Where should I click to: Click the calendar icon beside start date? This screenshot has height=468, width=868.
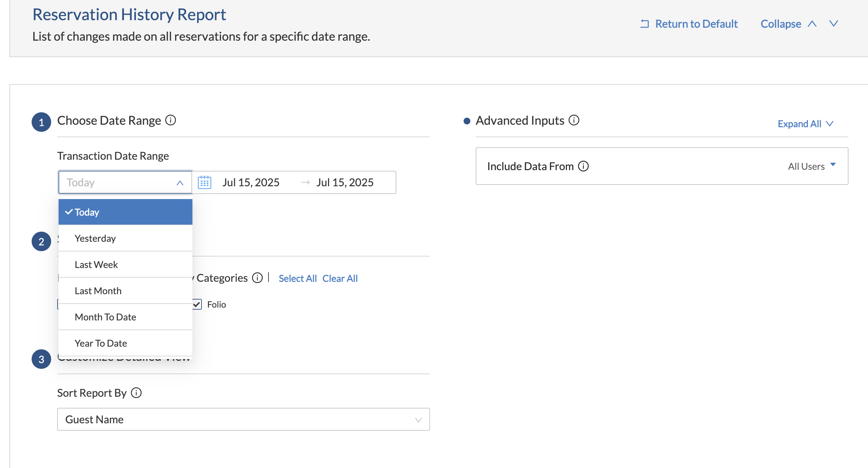(204, 182)
